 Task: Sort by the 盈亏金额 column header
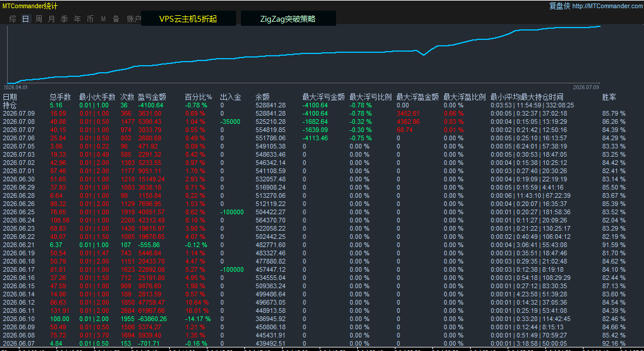(x=152, y=97)
